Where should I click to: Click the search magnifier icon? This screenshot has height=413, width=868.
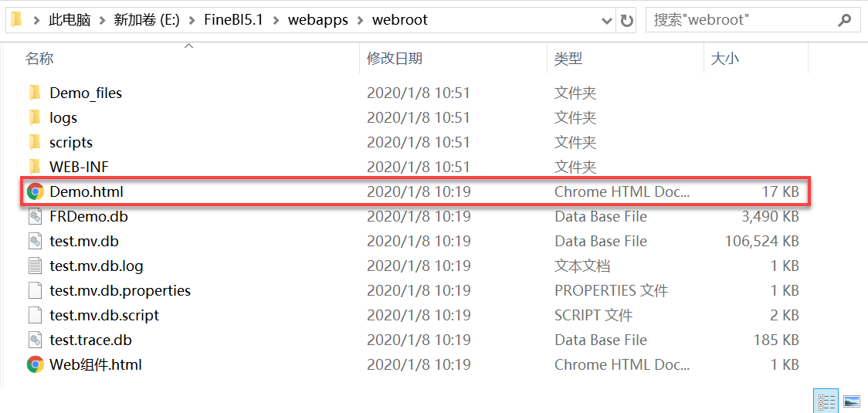pos(844,21)
